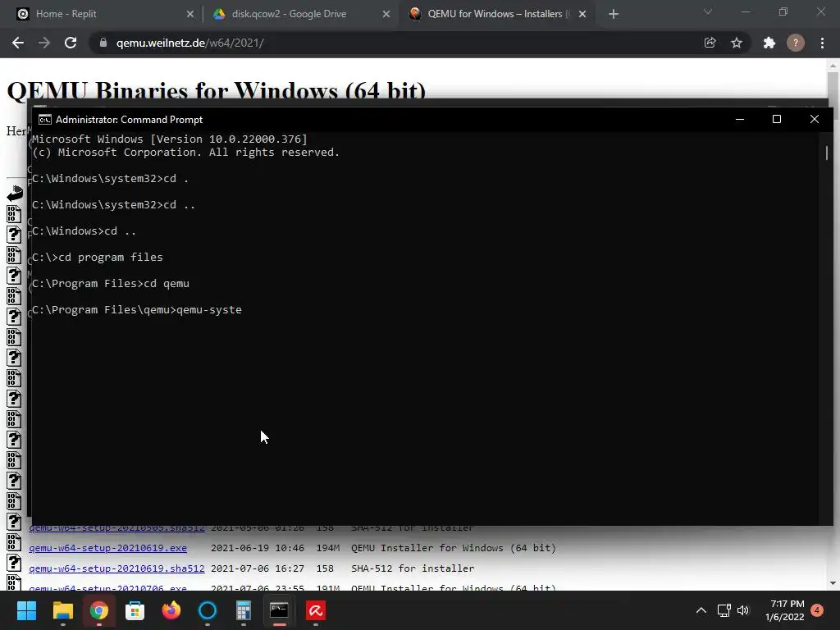
Task: Show hidden system tray icons
Action: 701,610
